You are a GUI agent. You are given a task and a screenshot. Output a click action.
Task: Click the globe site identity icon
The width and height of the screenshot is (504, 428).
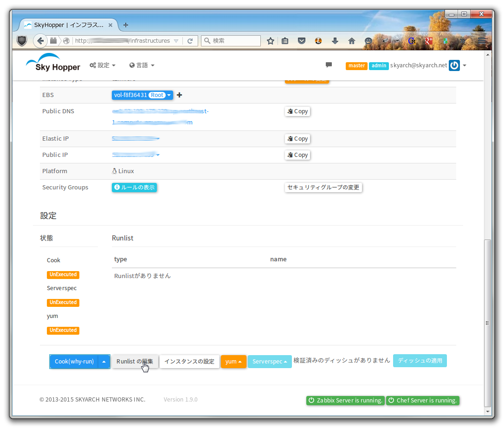pos(66,41)
